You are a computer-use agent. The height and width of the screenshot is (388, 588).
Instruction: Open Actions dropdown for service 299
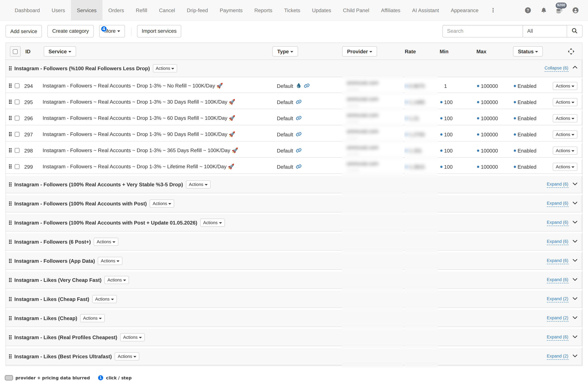[565, 167]
